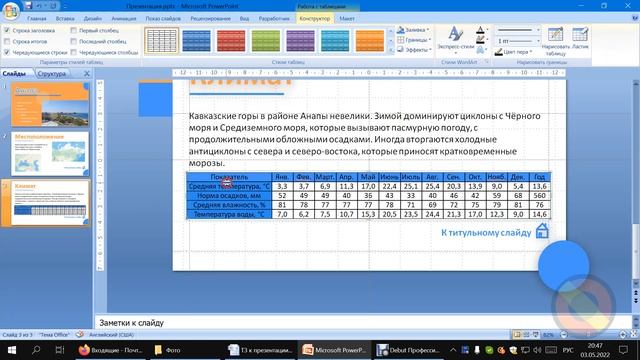
Task: Close the slides thumbnail pane
Action: pos(87,73)
